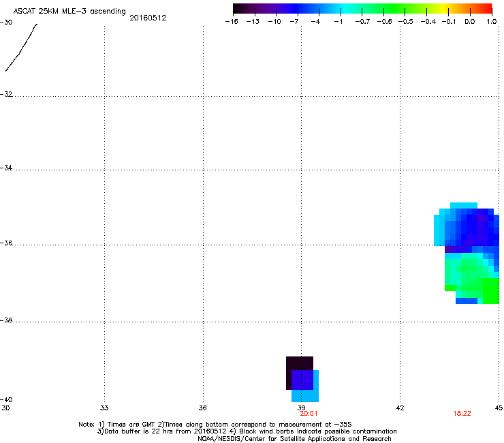Click the -36 latitude axis label
The height and width of the screenshot is (443, 504).
[x=6, y=243]
